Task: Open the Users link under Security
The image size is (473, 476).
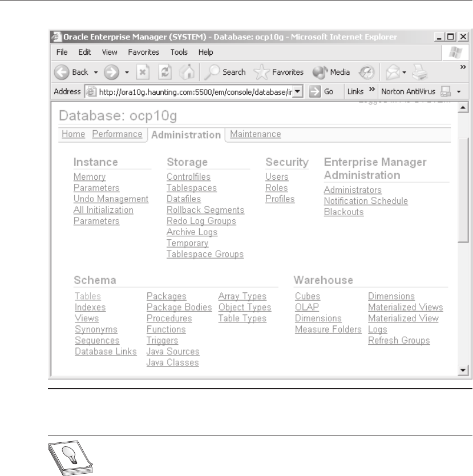Action: click(277, 177)
